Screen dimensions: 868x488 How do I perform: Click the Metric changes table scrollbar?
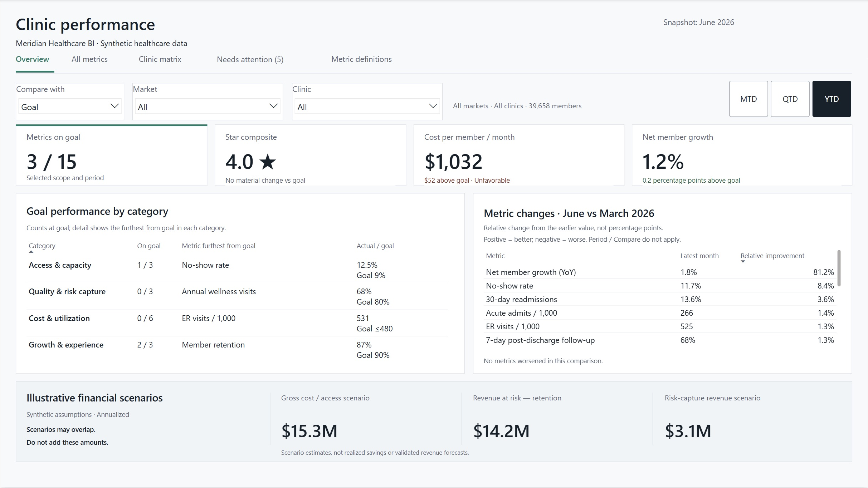[839, 268]
